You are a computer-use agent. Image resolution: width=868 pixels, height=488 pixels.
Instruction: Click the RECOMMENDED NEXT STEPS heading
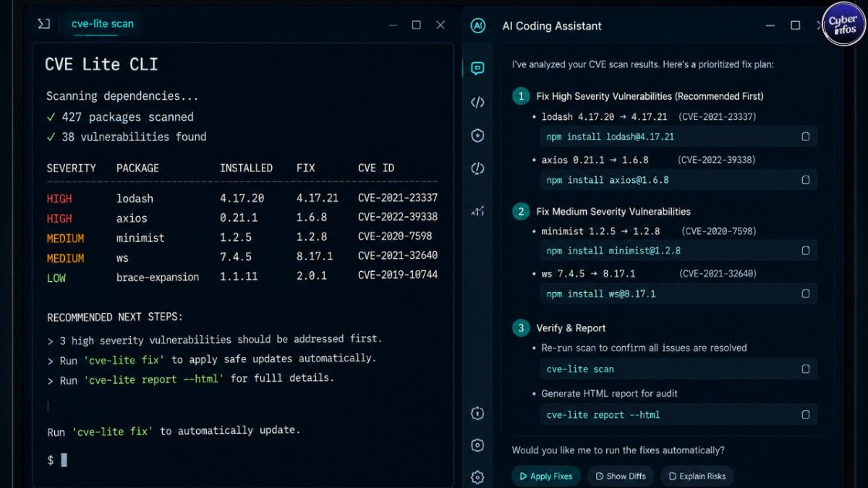[x=115, y=317]
